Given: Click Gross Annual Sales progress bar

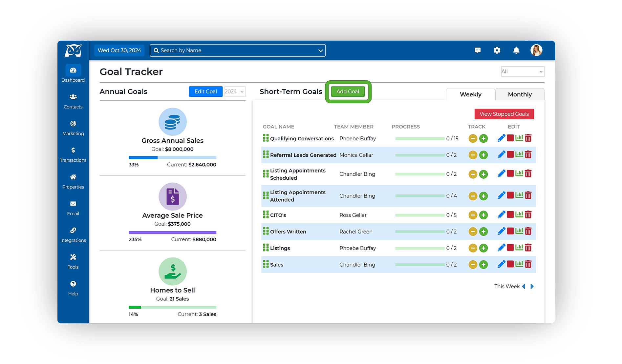Looking at the screenshot, I should pos(172,158).
